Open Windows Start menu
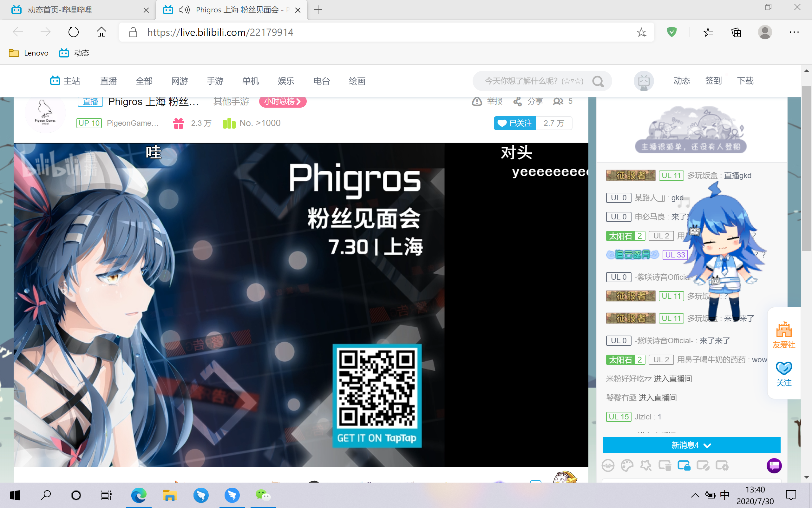This screenshot has height=508, width=812. (x=15, y=495)
